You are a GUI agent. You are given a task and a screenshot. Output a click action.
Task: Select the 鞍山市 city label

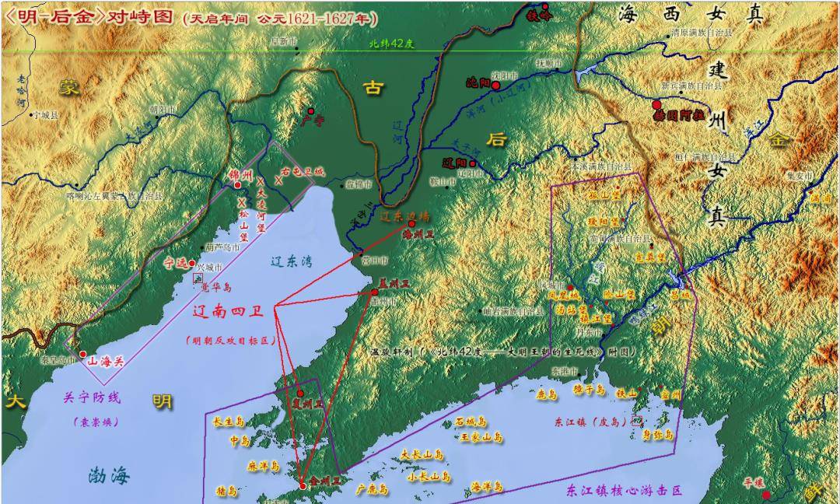click(x=445, y=181)
